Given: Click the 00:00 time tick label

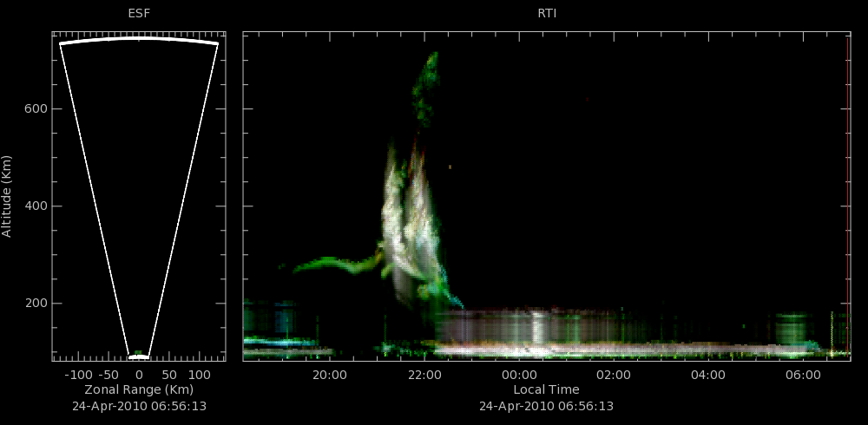Looking at the screenshot, I should click(x=519, y=376).
